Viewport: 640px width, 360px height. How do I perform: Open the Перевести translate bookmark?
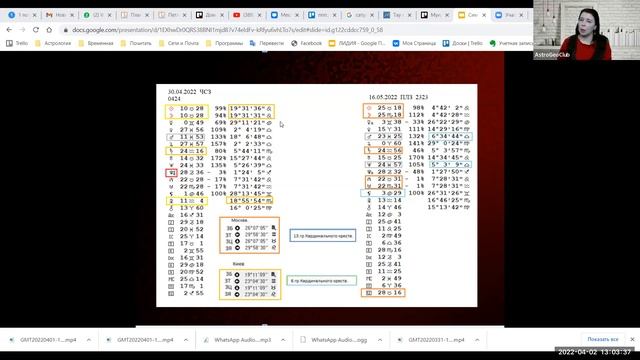pyautogui.click(x=267, y=43)
